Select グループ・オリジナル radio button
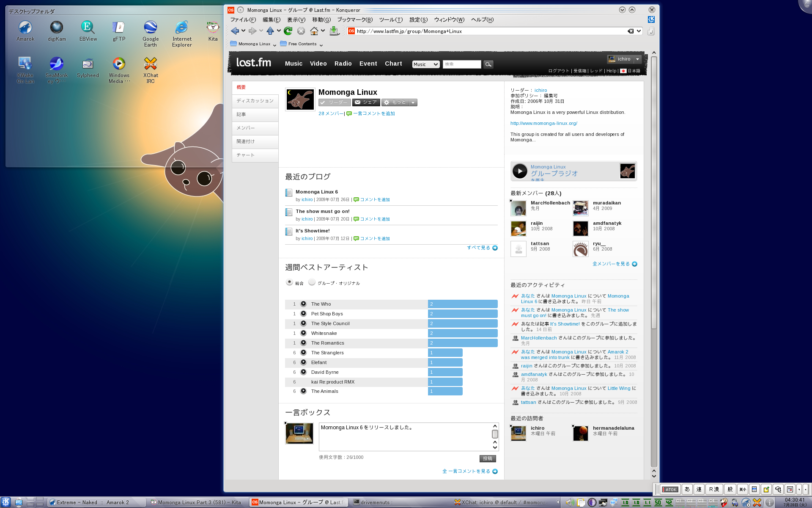The height and width of the screenshot is (508, 812). [312, 282]
